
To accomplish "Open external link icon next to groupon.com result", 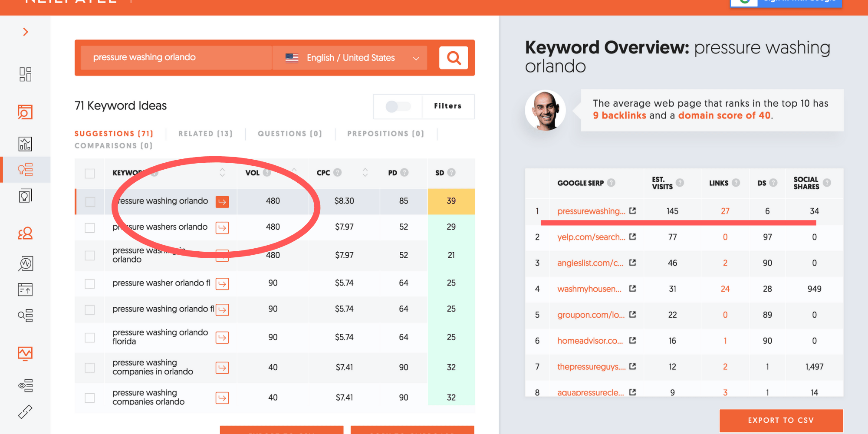I will pyautogui.click(x=632, y=314).
